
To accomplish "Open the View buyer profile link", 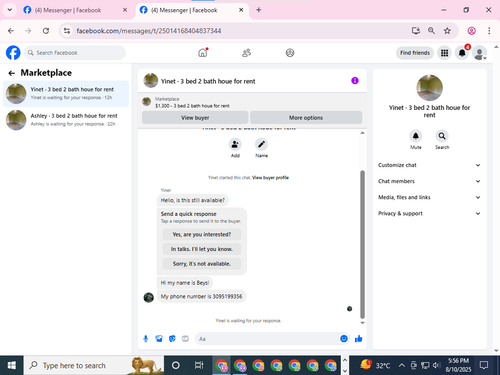I will pos(270,178).
